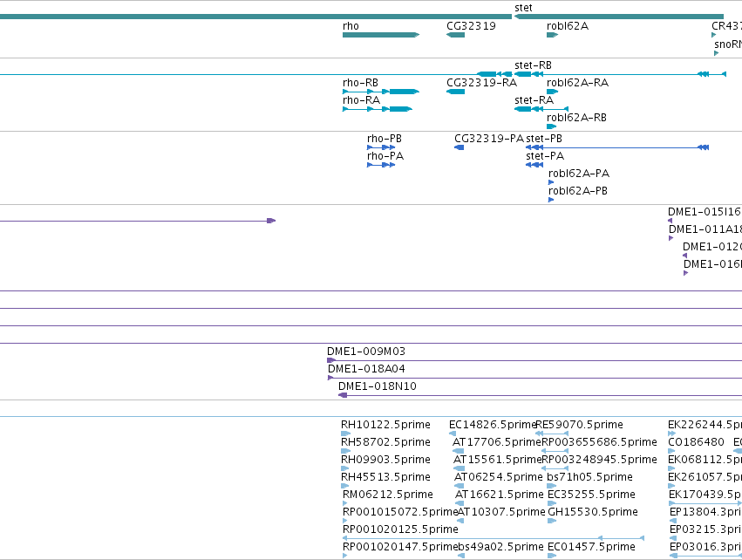Click the AT15561.5prime EST label
The image size is (742, 560).
497,460
